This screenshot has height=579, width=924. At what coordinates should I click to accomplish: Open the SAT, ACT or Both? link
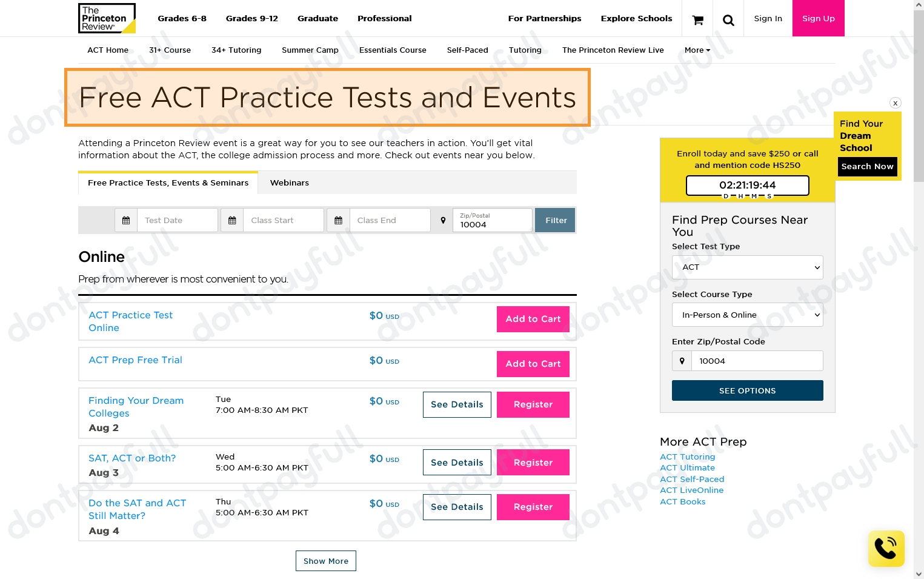pos(132,458)
